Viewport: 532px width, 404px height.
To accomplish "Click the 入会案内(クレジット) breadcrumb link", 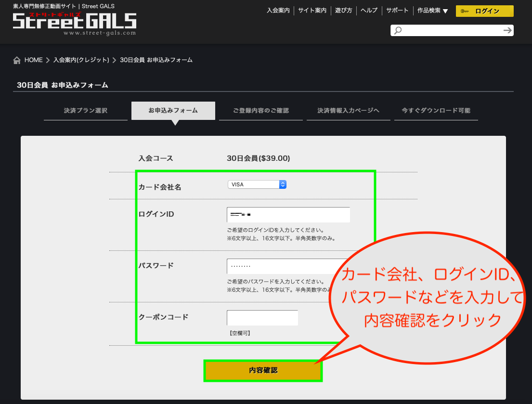I will [x=81, y=60].
